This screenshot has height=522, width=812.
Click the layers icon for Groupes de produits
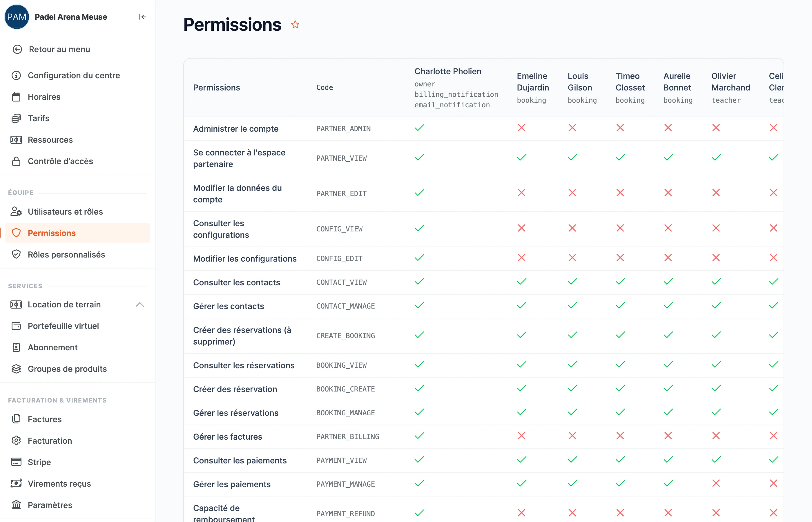(x=16, y=369)
